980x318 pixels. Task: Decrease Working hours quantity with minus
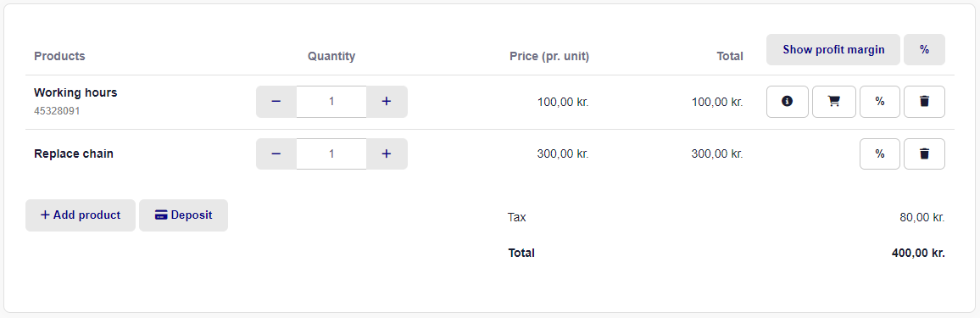click(x=276, y=101)
